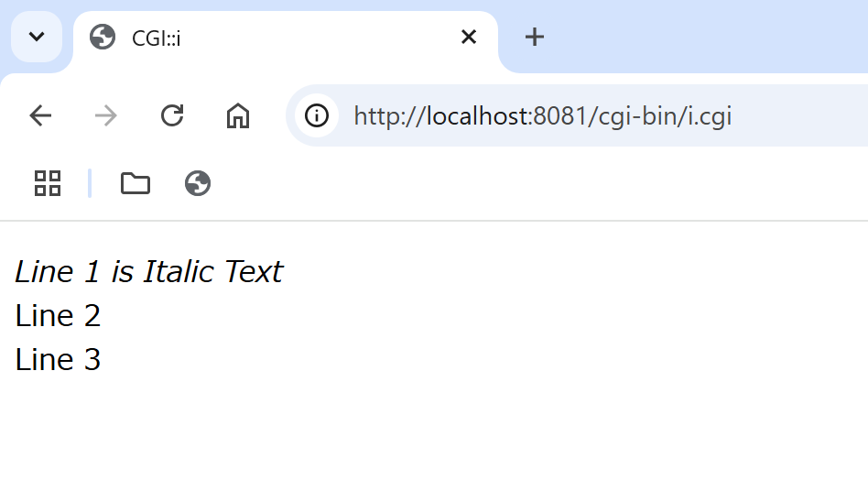Viewport: 868px width, 480px height.
Task: Click the 'Line 2' text on the page
Action: click(x=58, y=316)
